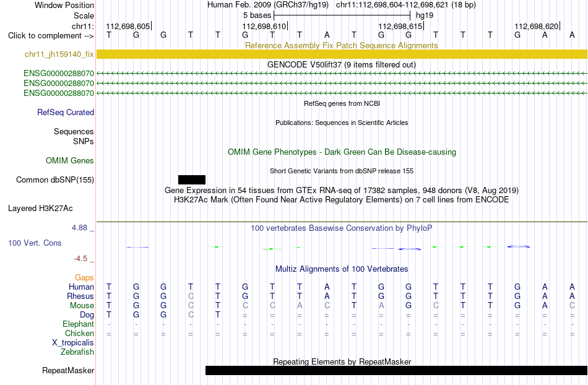Open the OMIM Genes track label
Screen dimensions: 588x385
point(70,160)
